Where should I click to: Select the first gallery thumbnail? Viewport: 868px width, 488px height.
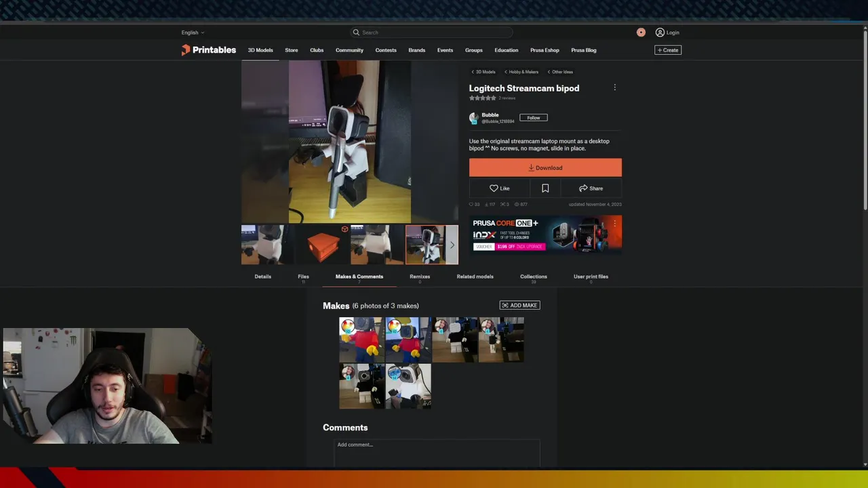267,245
